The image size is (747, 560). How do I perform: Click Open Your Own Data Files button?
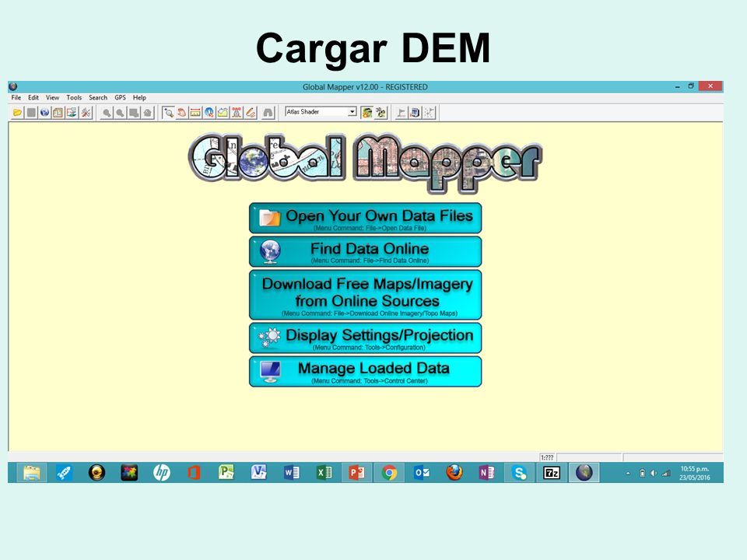(x=366, y=219)
